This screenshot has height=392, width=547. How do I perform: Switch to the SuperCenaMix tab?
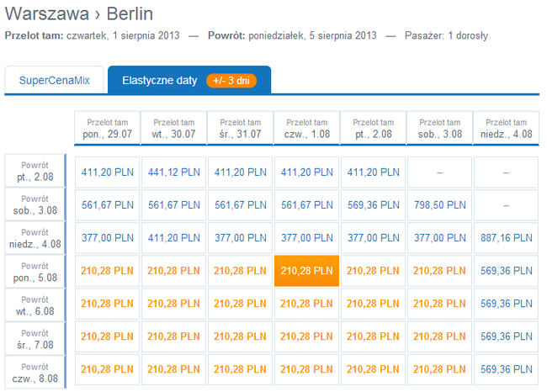pyautogui.click(x=54, y=81)
